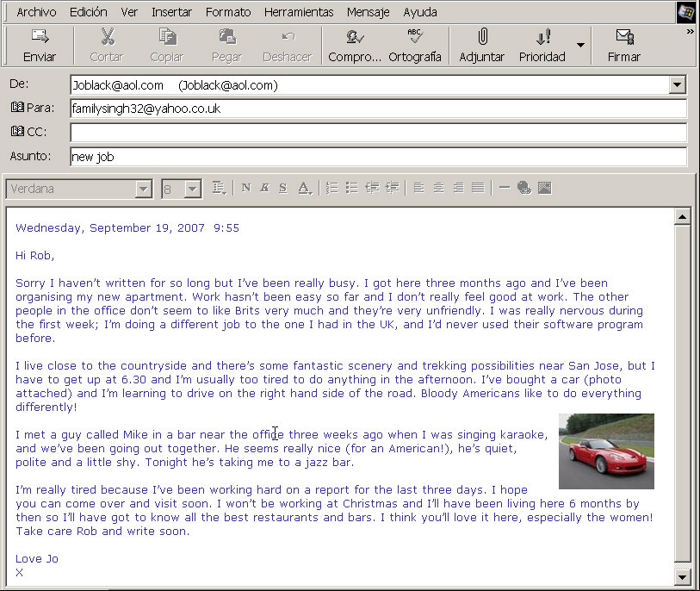Open address book next to Para
Viewport: 700px width, 591px height.
[x=17, y=107]
